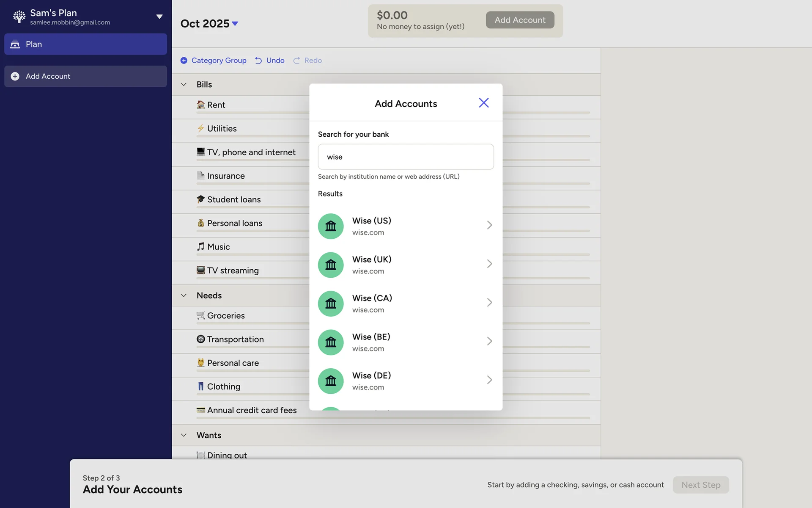Click the Undo arrow icon
812x508 pixels.
258,61
